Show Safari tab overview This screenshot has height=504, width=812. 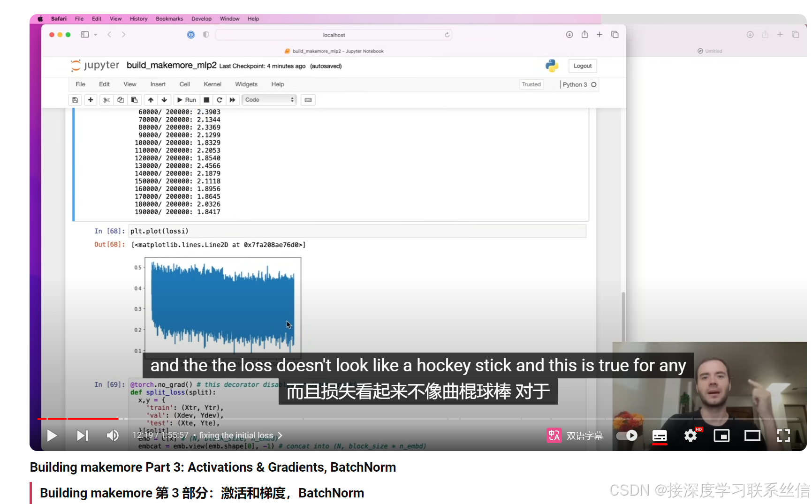pos(615,35)
